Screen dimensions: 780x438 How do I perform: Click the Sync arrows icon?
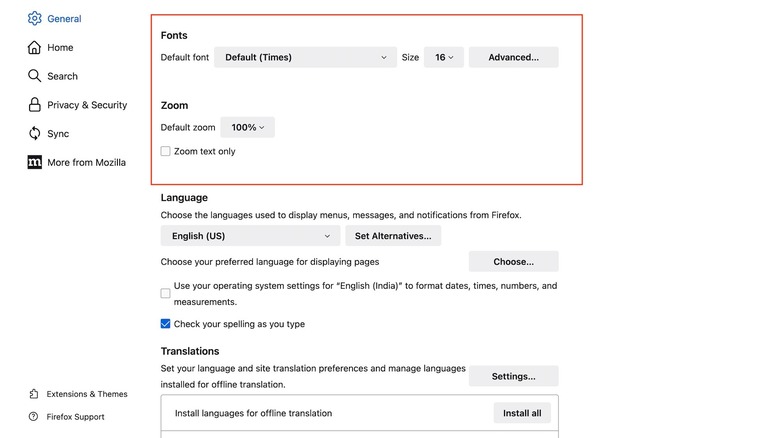click(x=35, y=133)
